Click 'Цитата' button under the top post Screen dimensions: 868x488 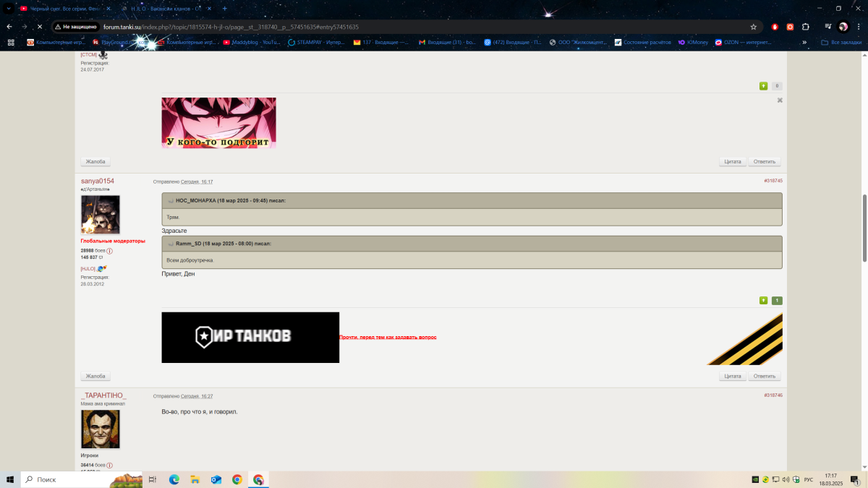(x=733, y=161)
